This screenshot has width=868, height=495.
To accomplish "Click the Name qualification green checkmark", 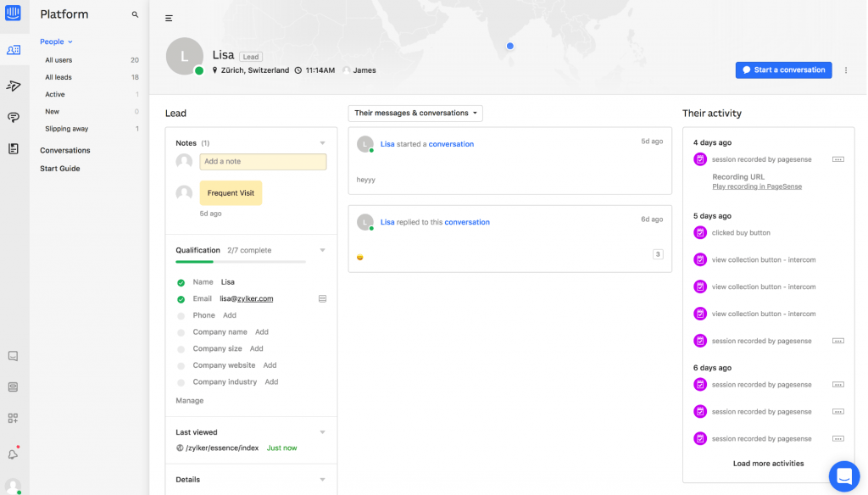I will click(x=181, y=282).
